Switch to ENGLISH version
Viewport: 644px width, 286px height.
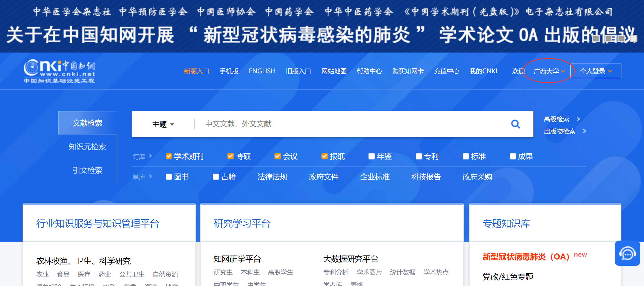pos(262,71)
